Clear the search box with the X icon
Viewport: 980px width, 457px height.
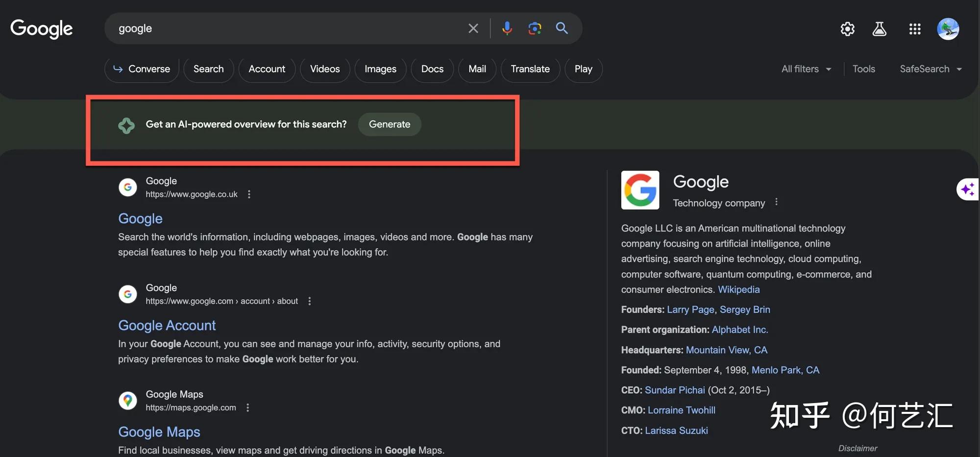tap(473, 28)
